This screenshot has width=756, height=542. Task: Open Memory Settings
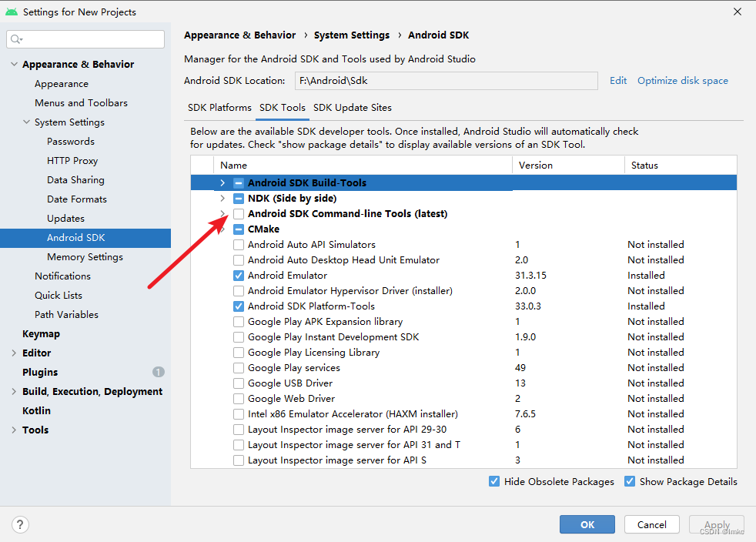click(85, 257)
